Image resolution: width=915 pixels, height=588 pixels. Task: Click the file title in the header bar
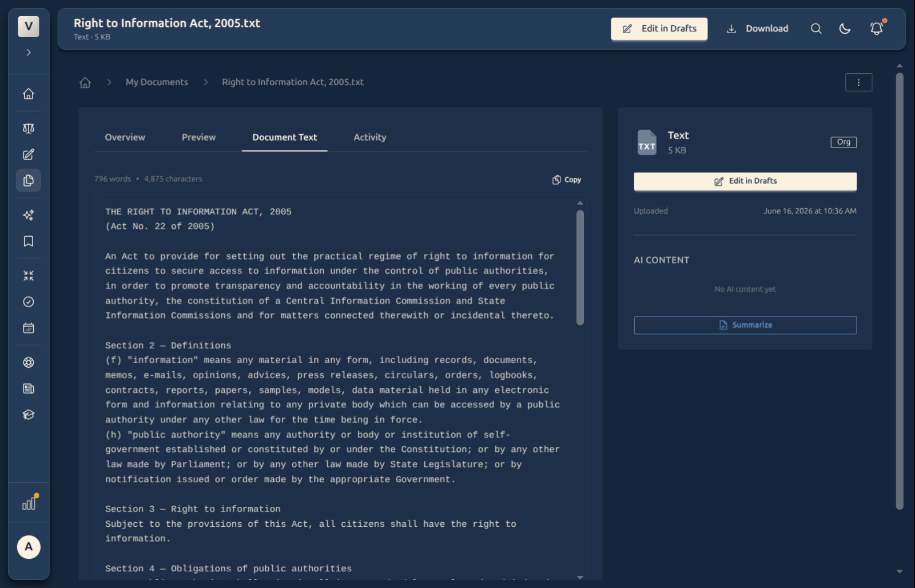click(x=166, y=23)
